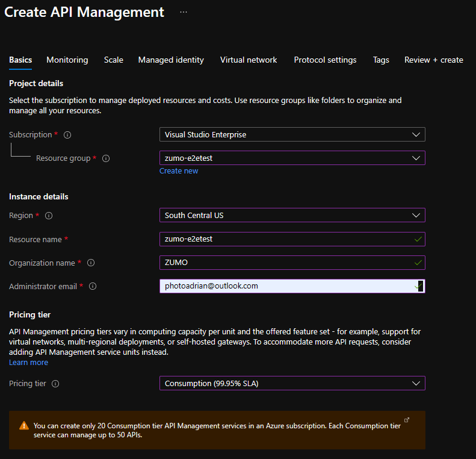Open the Pricing tier dropdown
Screen dimensions: 476x459
click(292, 383)
